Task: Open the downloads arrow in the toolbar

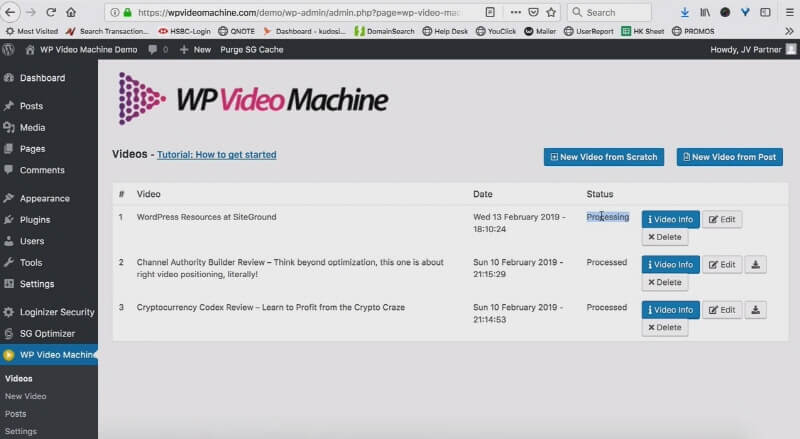Action: coord(685,12)
